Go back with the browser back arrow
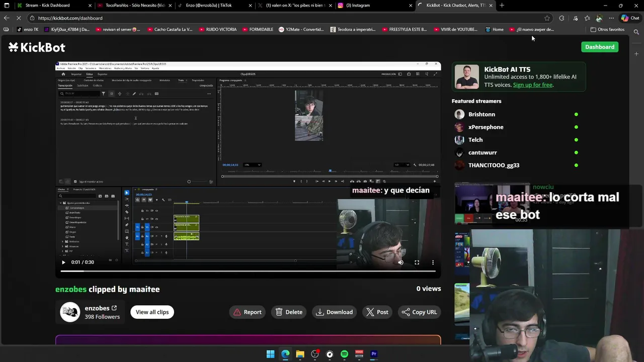This screenshot has height=362, width=644. [7, 18]
